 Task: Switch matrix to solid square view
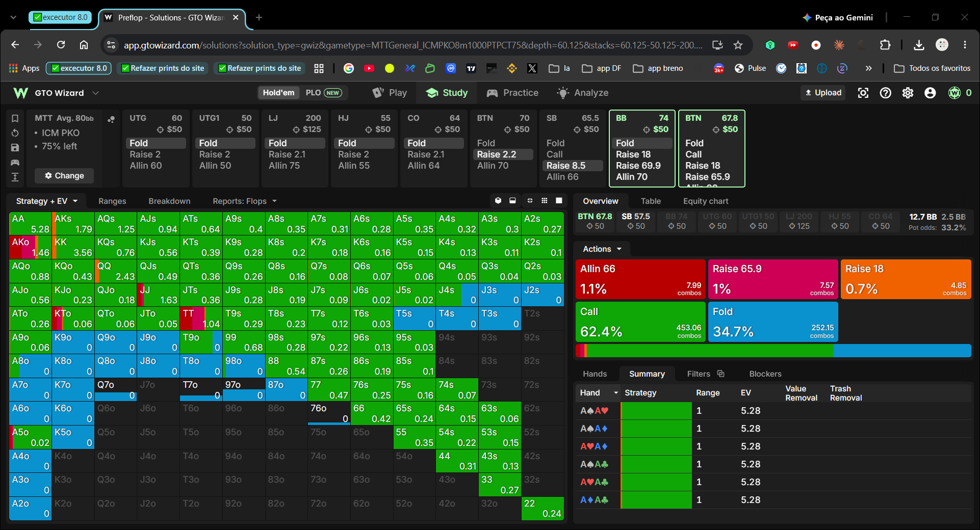tap(559, 201)
